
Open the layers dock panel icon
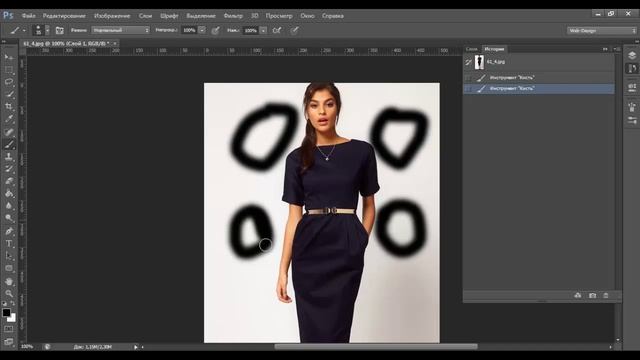632,56
